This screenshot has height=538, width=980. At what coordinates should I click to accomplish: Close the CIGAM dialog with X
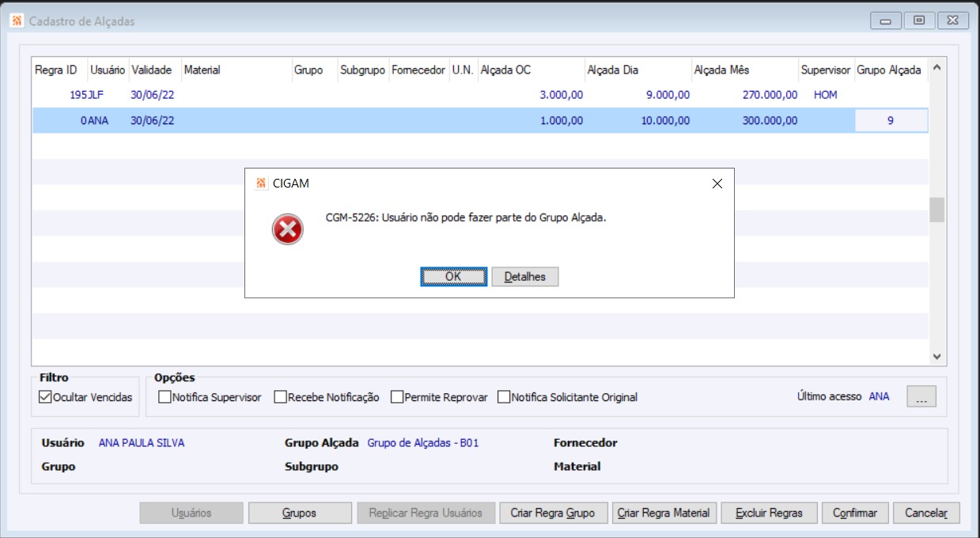(717, 184)
